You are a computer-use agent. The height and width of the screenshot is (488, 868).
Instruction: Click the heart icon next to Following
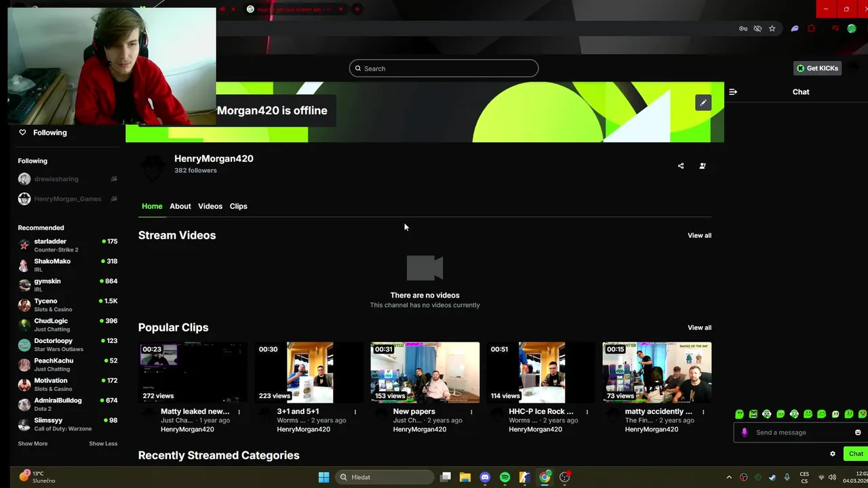(22, 132)
